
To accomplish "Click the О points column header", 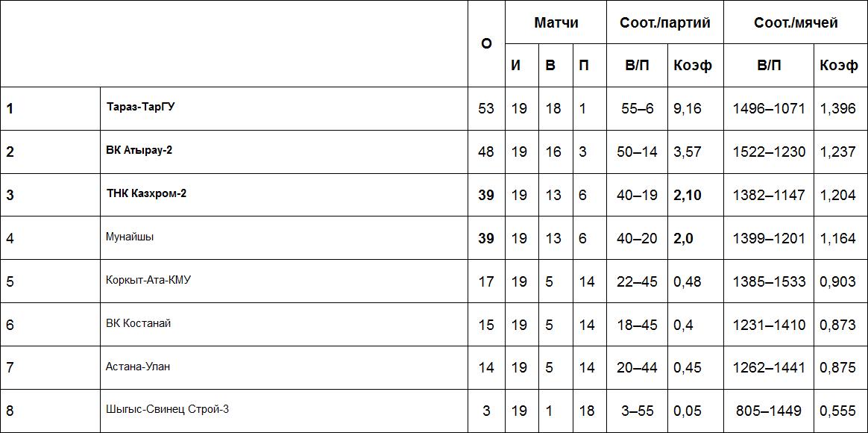I will tap(486, 44).
